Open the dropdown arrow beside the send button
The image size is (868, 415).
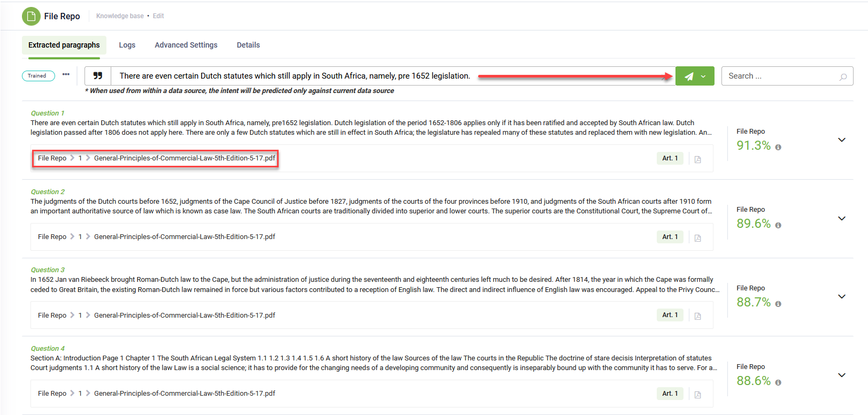pyautogui.click(x=704, y=76)
